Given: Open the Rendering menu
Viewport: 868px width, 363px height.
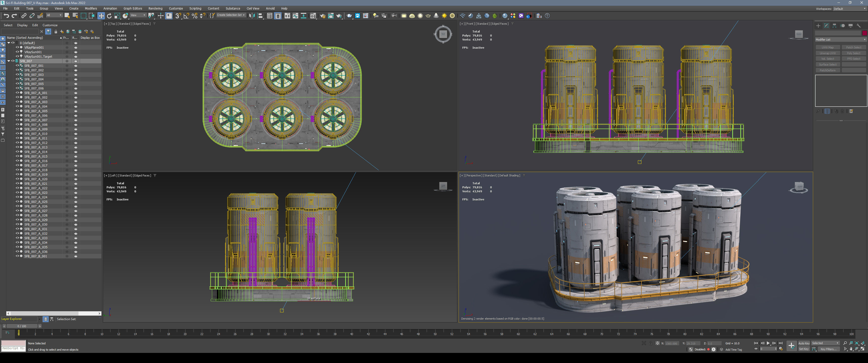Looking at the screenshot, I should [x=155, y=8].
